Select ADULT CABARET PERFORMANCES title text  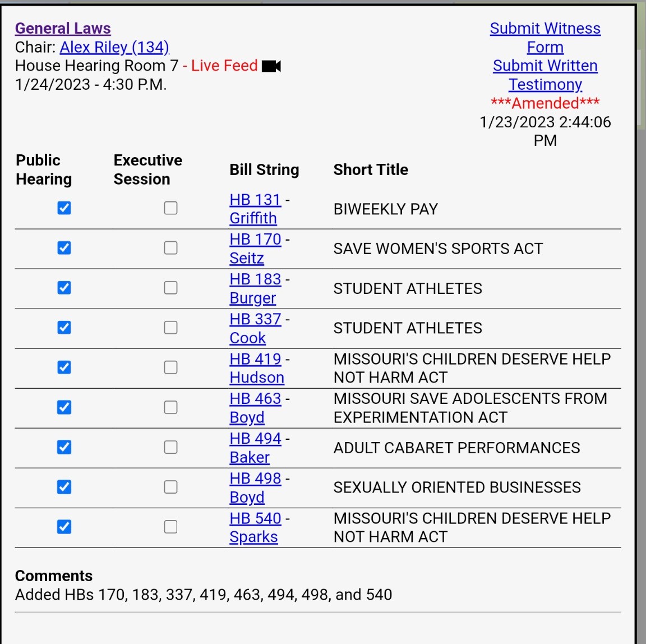(457, 448)
